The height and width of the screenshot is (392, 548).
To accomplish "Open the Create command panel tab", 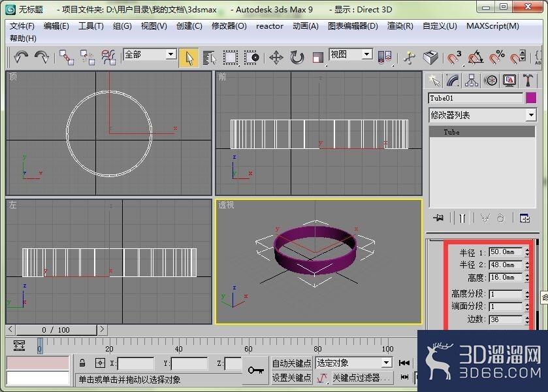I will click(434, 80).
